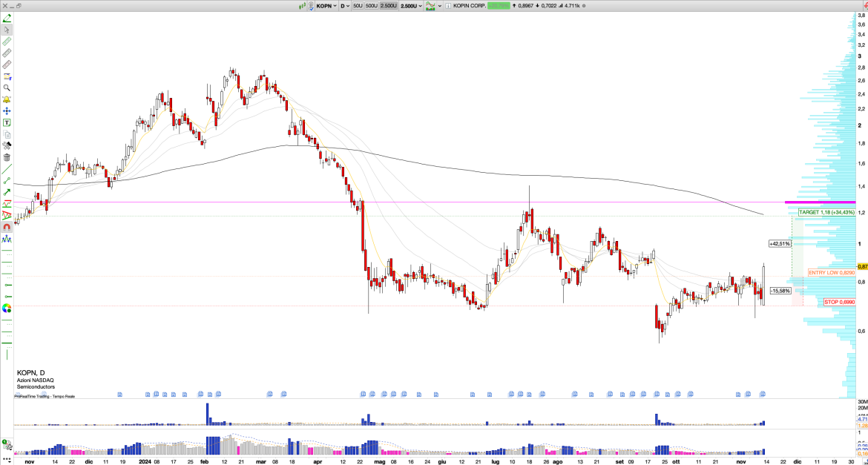This screenshot has width=868, height=465.
Task: Switch to the 500U interval
Action: click(372, 6)
